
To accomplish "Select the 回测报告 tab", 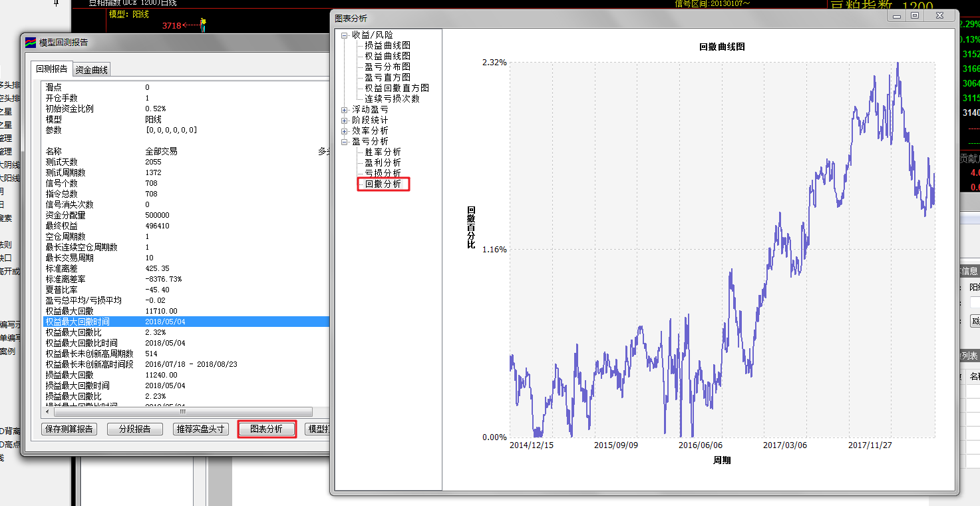I will pyautogui.click(x=51, y=69).
